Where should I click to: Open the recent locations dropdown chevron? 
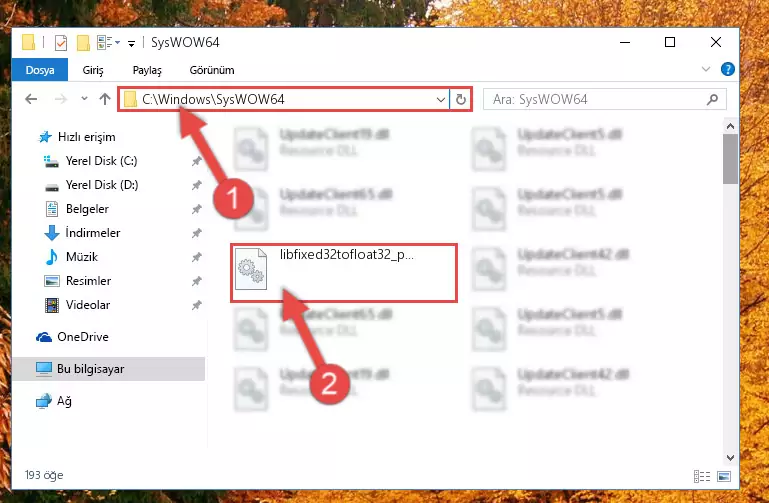84,99
